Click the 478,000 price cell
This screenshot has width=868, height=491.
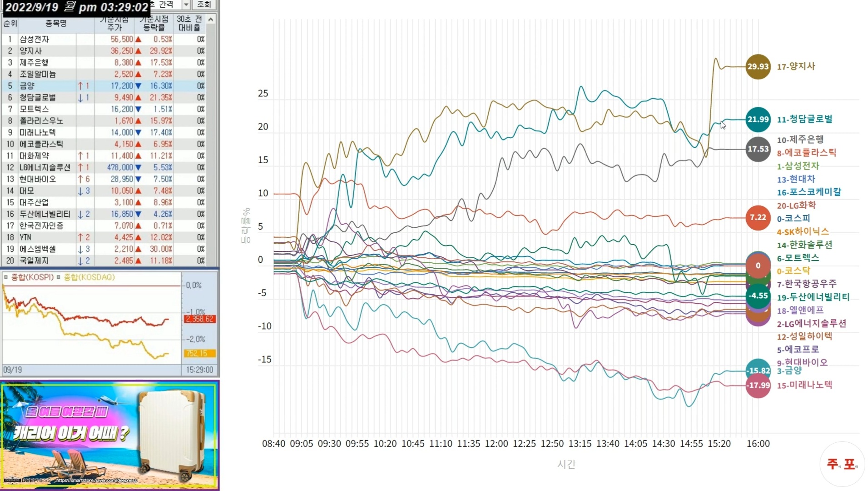coord(120,167)
